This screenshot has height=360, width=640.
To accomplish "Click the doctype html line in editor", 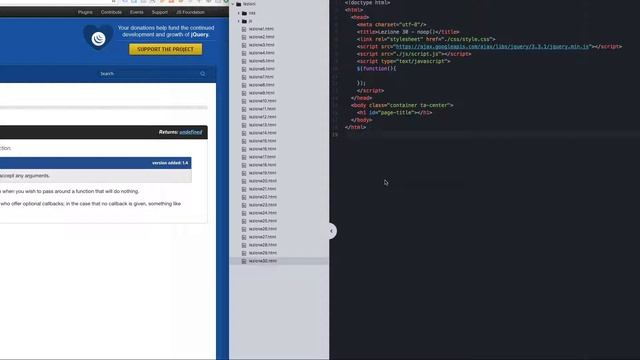I will [x=367, y=3].
